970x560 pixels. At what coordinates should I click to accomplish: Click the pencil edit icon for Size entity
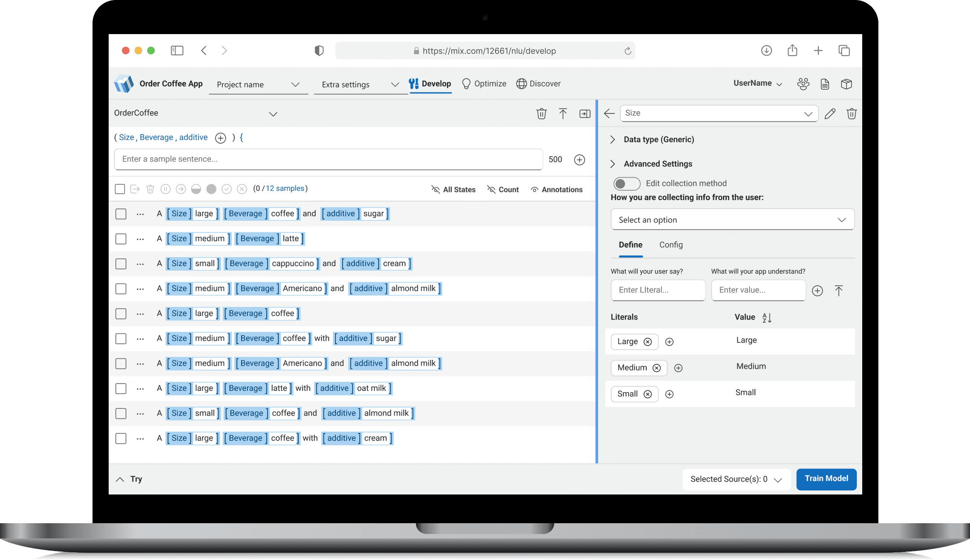pos(830,114)
